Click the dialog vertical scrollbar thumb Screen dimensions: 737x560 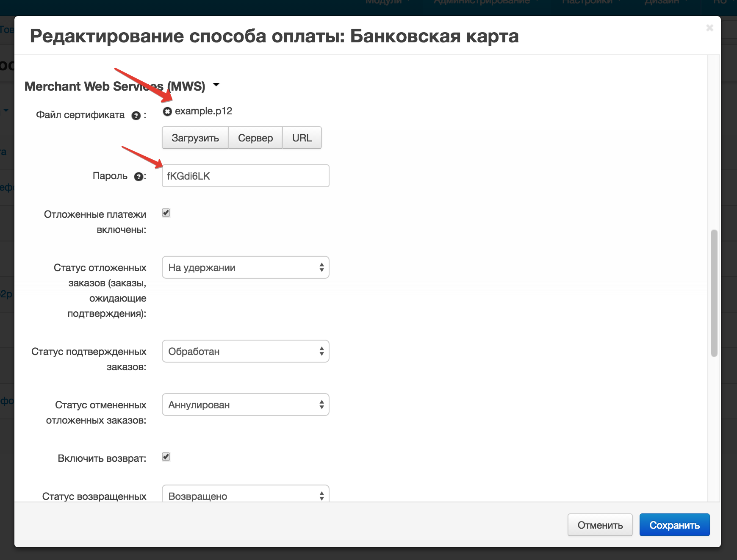(714, 293)
